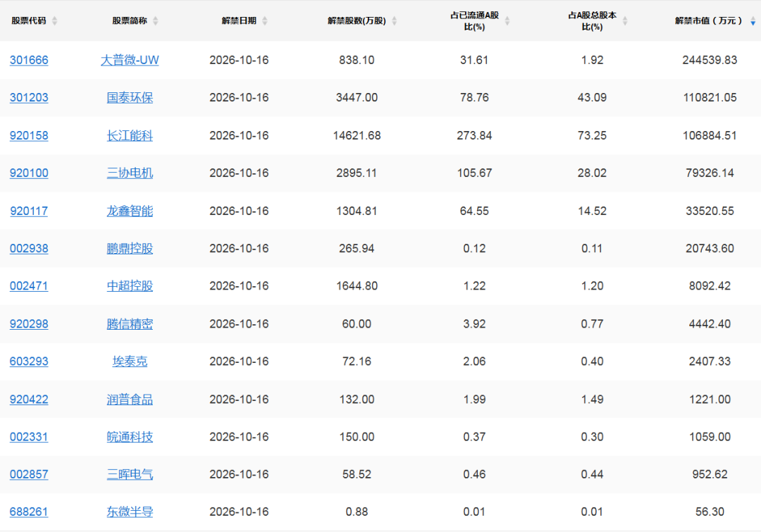Sort by 占A股总股本比(%) arrows
761x532 pixels.
[x=625, y=21]
